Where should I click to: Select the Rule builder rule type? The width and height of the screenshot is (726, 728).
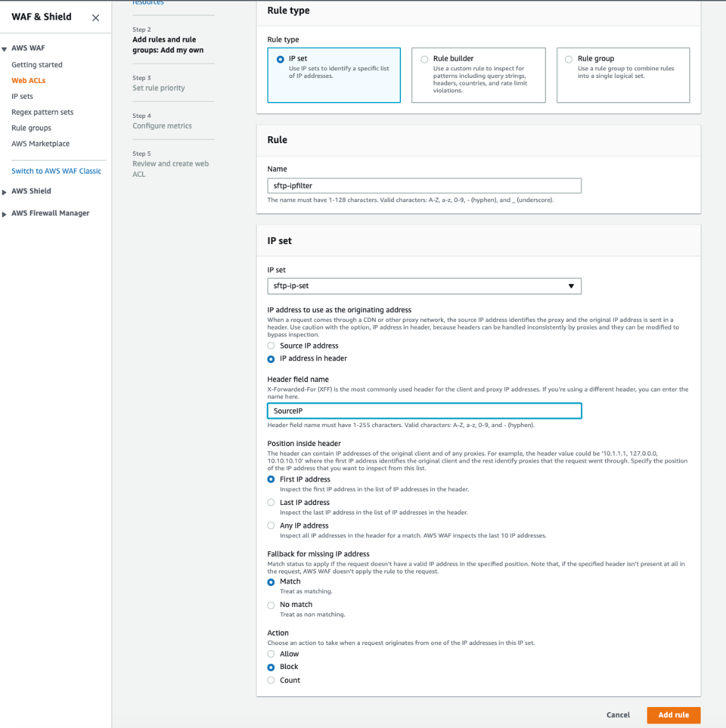point(424,58)
